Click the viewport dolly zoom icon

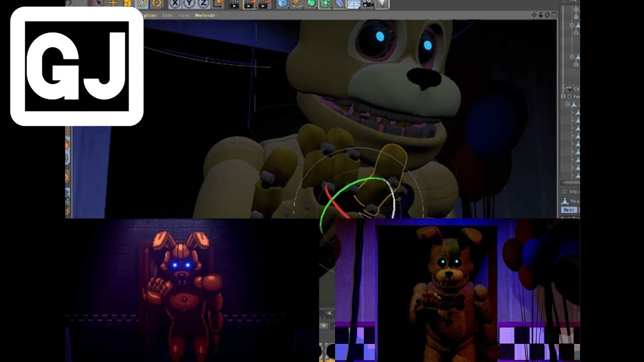541,15
